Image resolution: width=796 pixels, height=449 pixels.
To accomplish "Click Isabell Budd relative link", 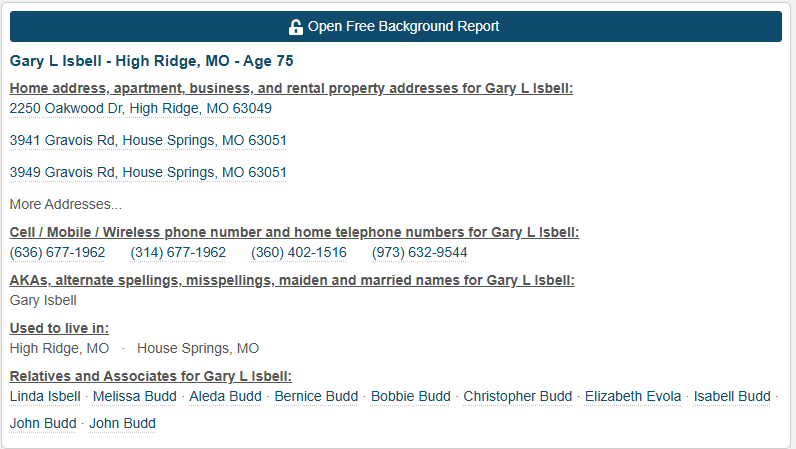I will [732, 396].
